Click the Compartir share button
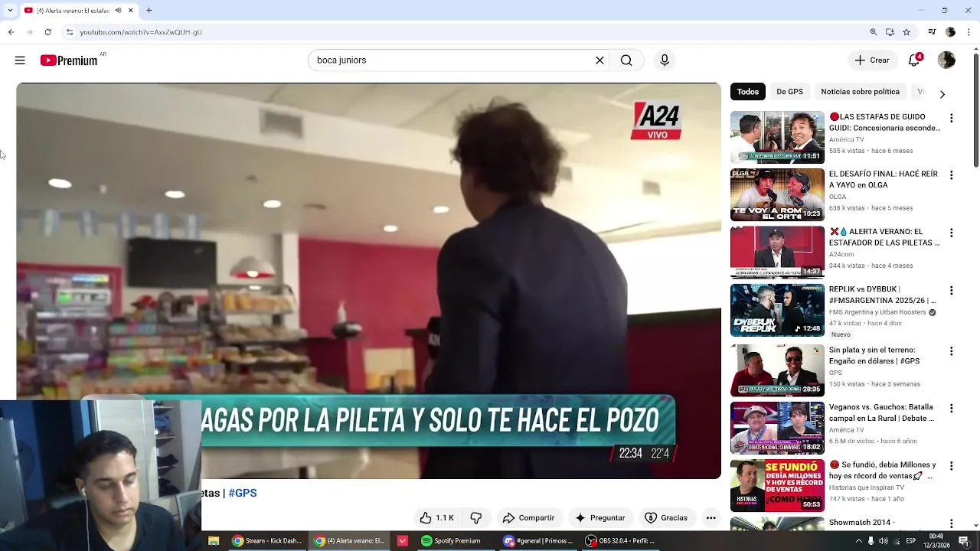 pos(528,518)
